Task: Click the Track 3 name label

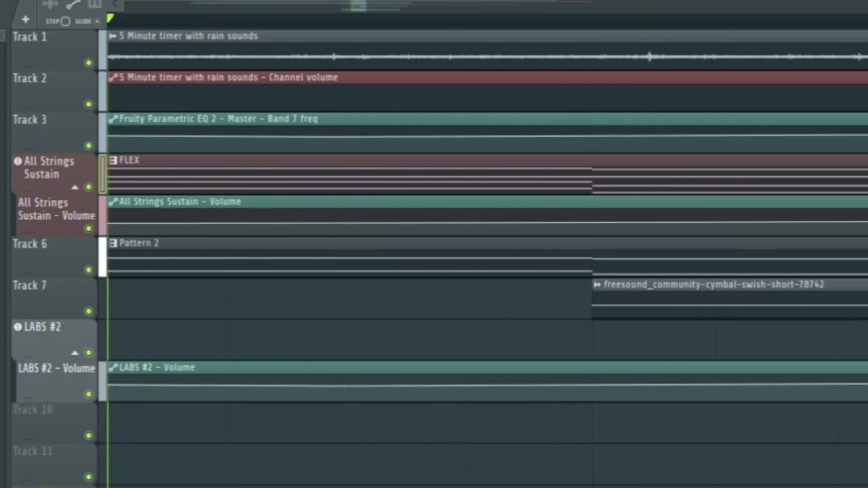Action: coord(30,119)
